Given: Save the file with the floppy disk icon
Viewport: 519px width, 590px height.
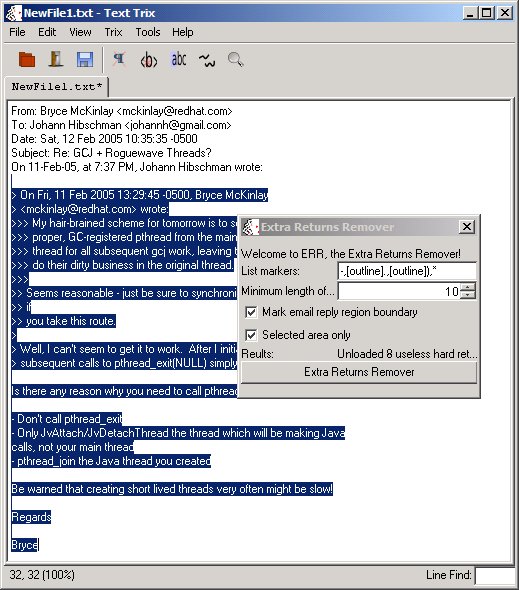Looking at the screenshot, I should tap(85, 59).
